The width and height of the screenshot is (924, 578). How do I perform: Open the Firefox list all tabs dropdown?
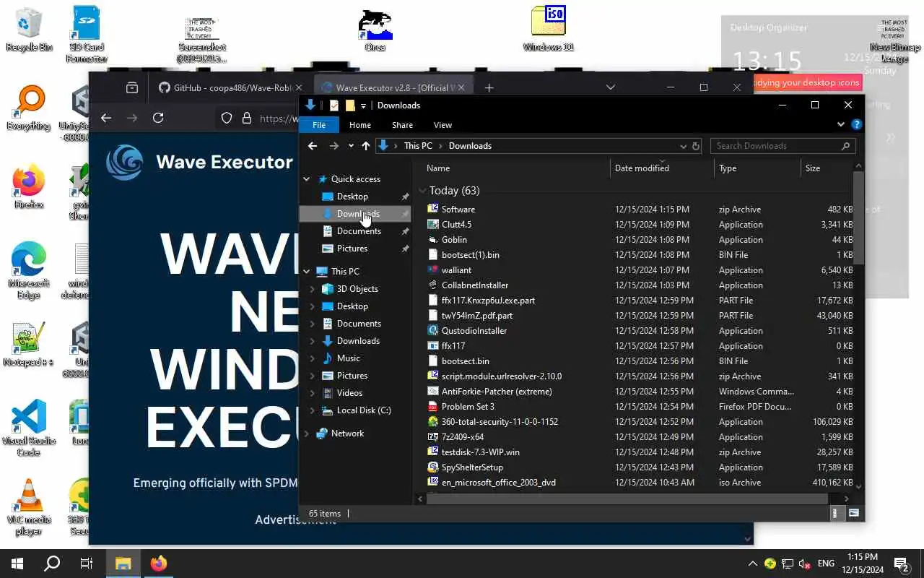pos(611,87)
